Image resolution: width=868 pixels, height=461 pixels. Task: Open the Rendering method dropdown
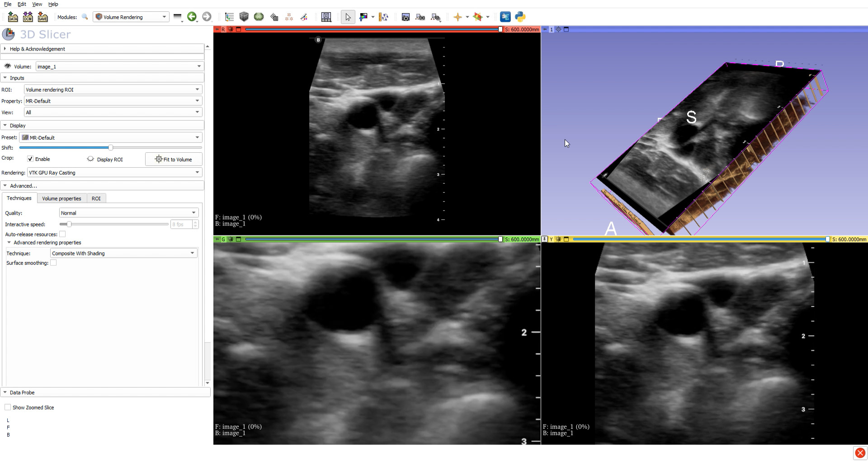pos(114,173)
